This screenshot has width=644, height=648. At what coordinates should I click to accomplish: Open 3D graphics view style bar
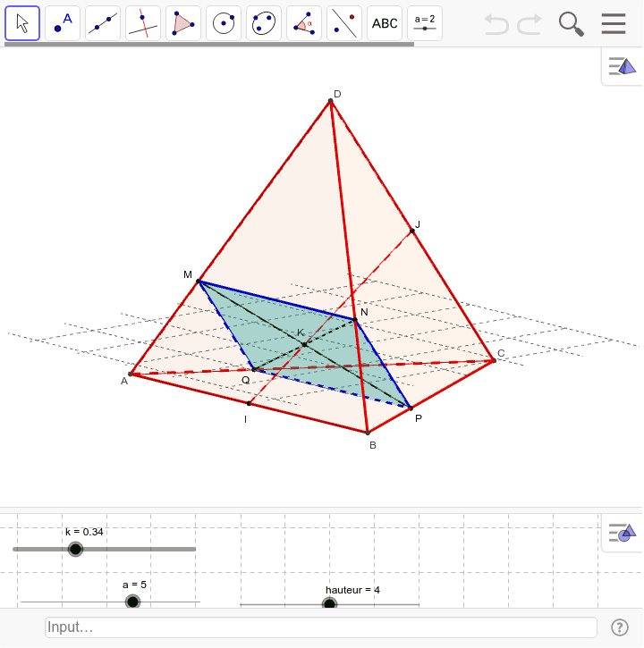[x=622, y=66]
